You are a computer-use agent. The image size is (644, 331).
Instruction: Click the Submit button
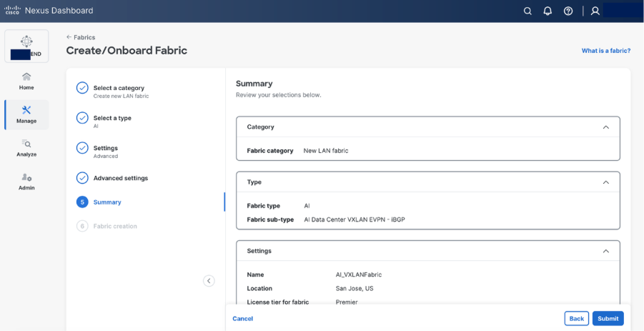point(608,318)
